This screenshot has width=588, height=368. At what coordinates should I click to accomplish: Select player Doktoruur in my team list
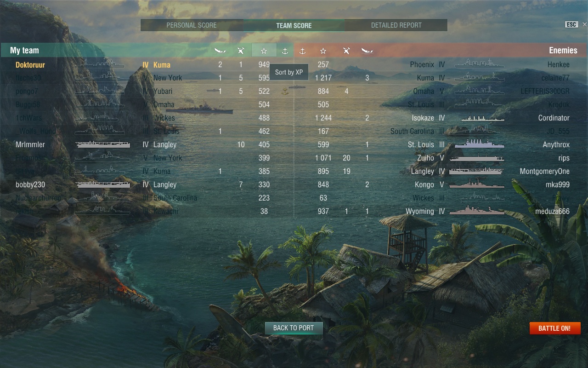[x=30, y=65]
